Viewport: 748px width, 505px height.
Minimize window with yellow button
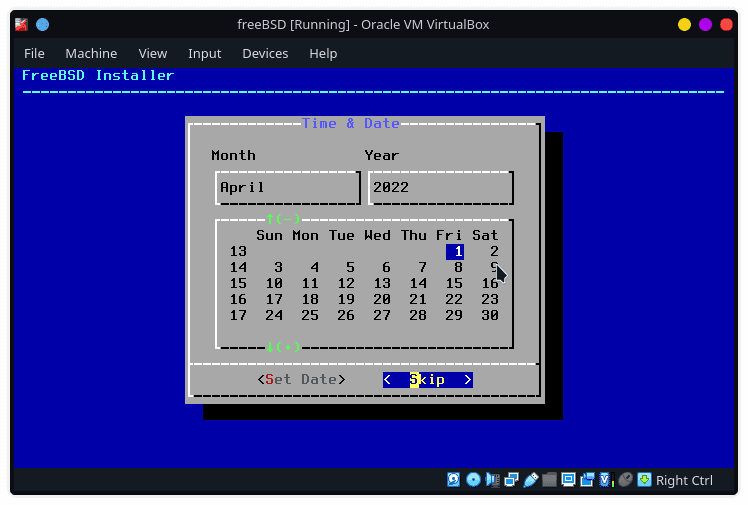tap(684, 24)
